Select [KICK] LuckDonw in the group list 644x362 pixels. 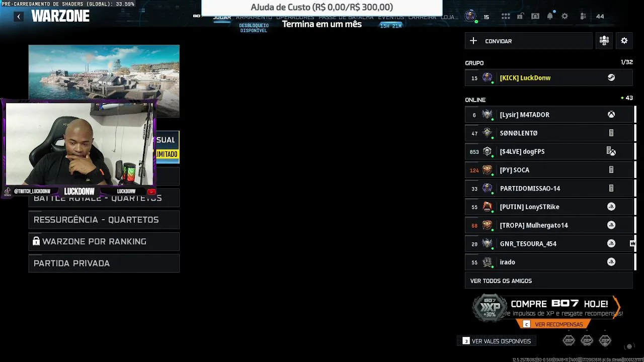pos(549,78)
